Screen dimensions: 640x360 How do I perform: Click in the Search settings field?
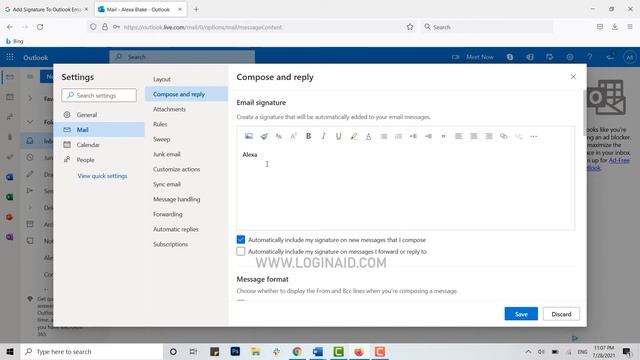[x=99, y=95]
